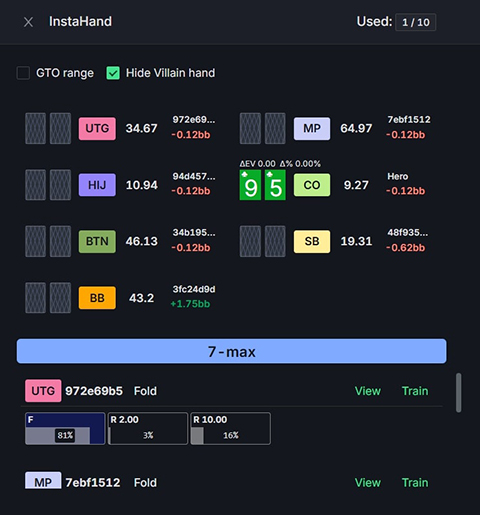Open View for UTG 972e69b5 action
This screenshot has height=515, width=480.
(x=368, y=391)
